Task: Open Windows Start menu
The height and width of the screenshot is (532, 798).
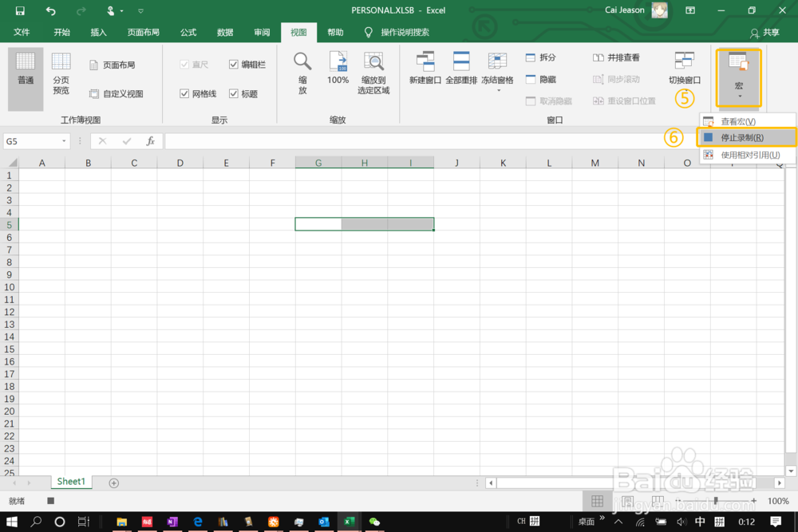Action: tap(12, 522)
